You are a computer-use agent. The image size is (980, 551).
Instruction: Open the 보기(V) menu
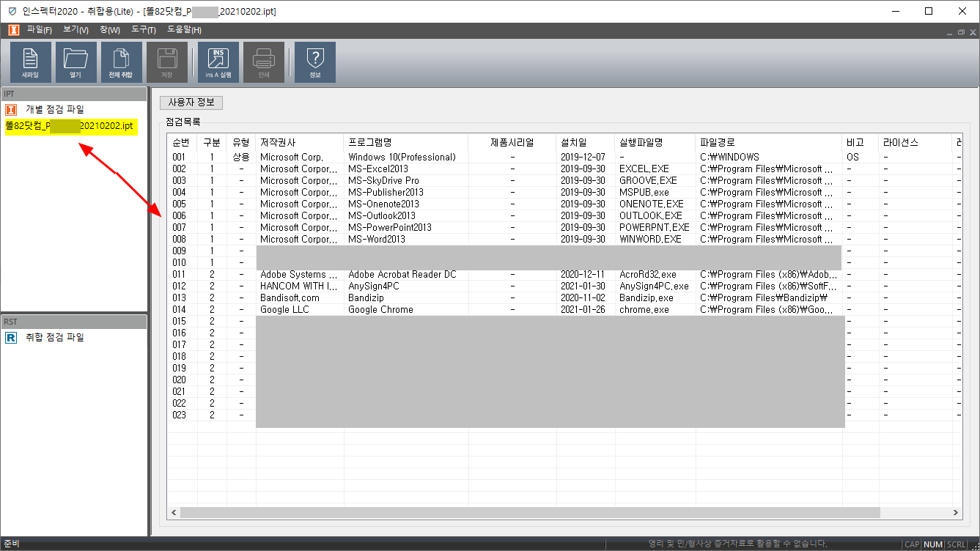pyautogui.click(x=75, y=30)
